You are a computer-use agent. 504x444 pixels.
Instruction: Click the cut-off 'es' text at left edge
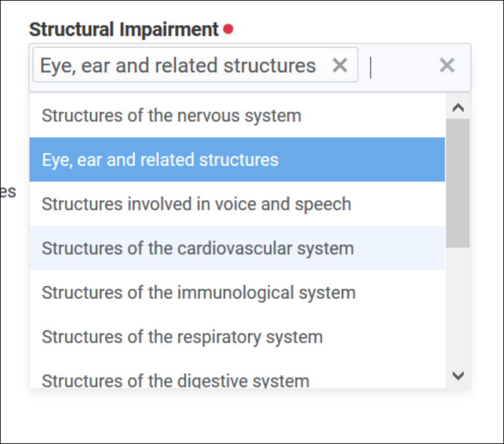pyautogui.click(x=8, y=192)
